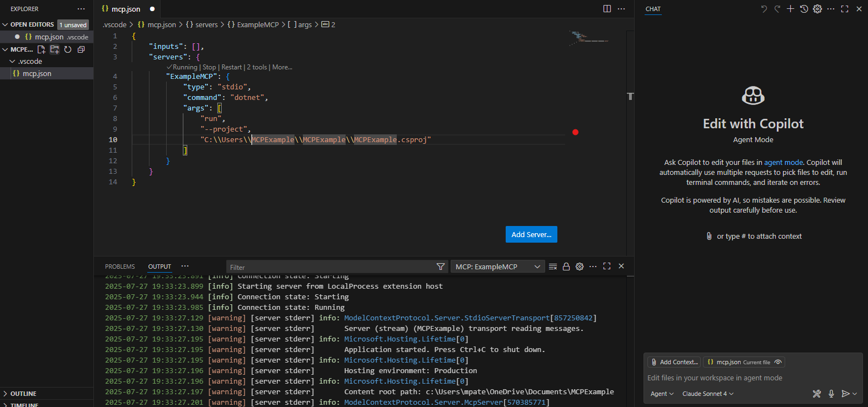This screenshot has height=407, width=868.
Task: Start a new chat with plus icon
Action: (x=791, y=9)
